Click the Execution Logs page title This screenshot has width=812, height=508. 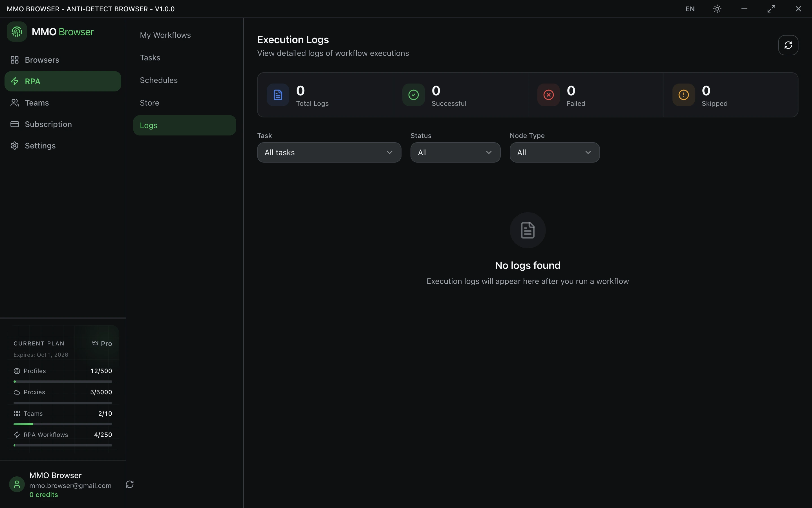pyautogui.click(x=293, y=40)
